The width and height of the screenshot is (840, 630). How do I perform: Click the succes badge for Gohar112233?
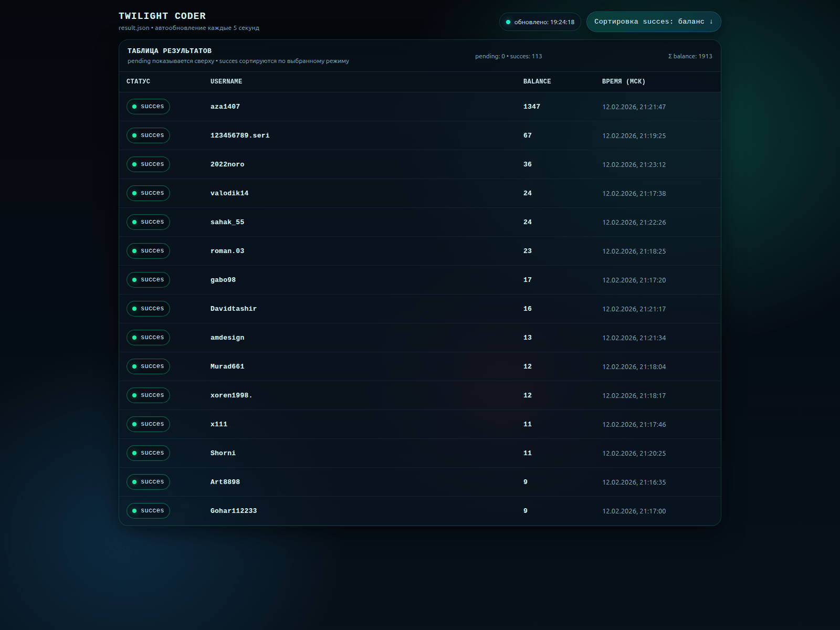click(x=148, y=511)
